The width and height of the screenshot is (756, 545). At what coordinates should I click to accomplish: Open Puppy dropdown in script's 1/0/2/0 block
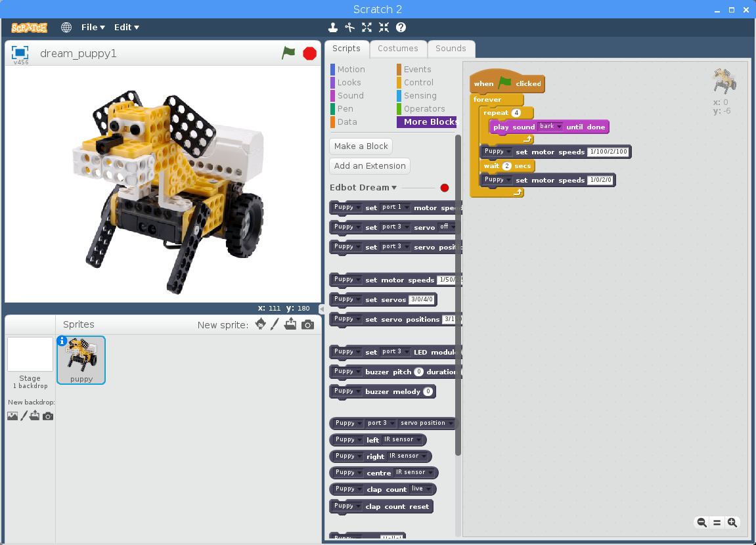(x=497, y=180)
